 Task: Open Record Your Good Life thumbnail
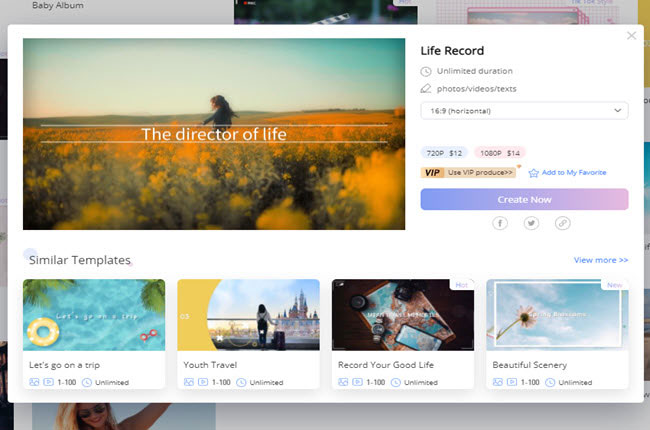403,315
